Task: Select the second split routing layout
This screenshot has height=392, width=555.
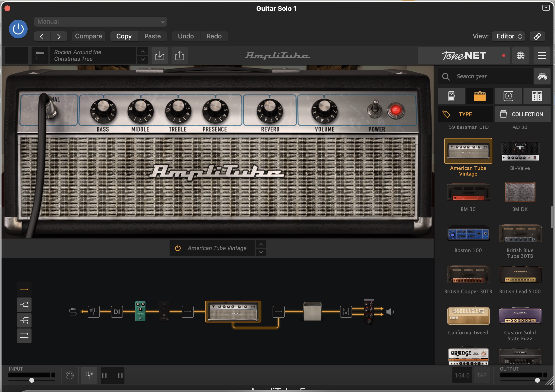Action: 24,305
